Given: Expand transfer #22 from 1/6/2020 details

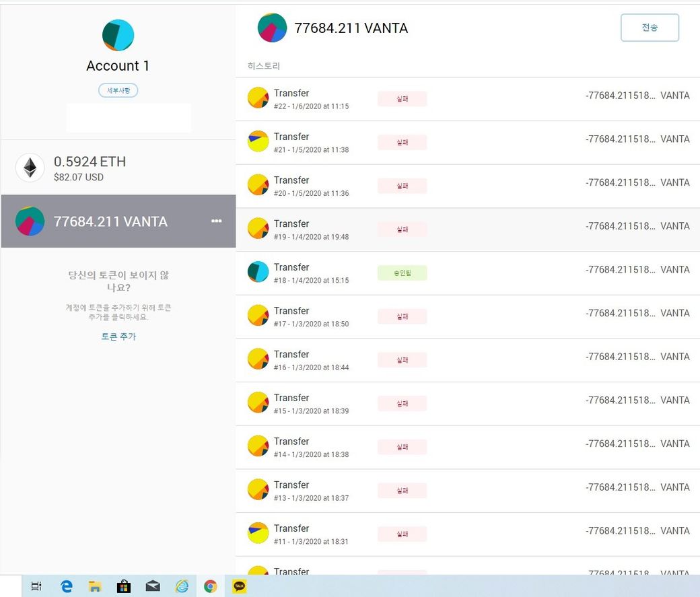Looking at the screenshot, I should click(468, 99).
